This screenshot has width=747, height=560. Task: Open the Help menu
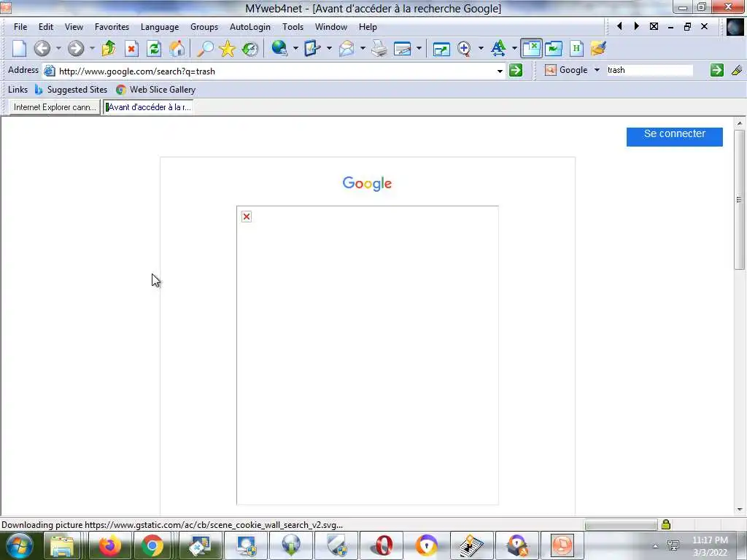coord(368,27)
